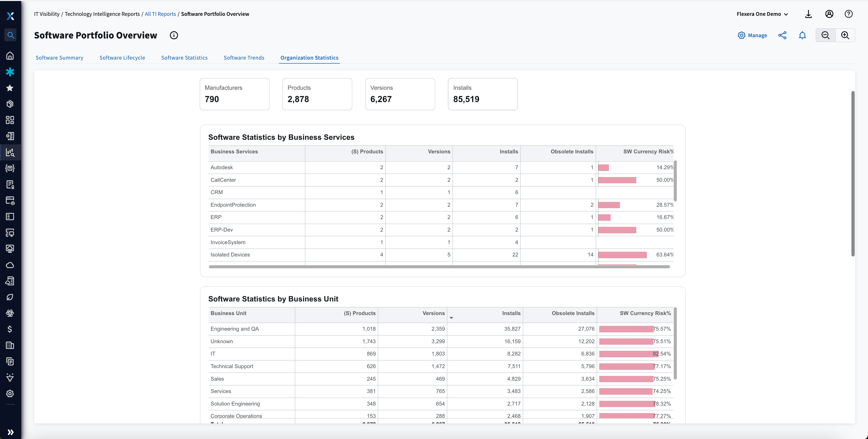Open the Flexera One Demo dropdown
868x439 pixels.
pos(762,14)
